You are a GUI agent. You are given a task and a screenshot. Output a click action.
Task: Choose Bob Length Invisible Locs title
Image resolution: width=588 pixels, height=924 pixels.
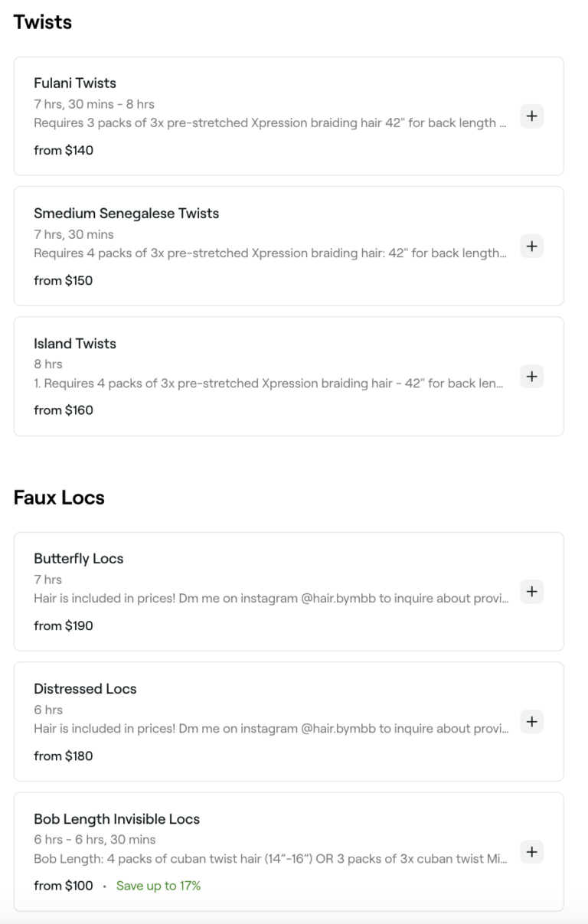point(116,819)
